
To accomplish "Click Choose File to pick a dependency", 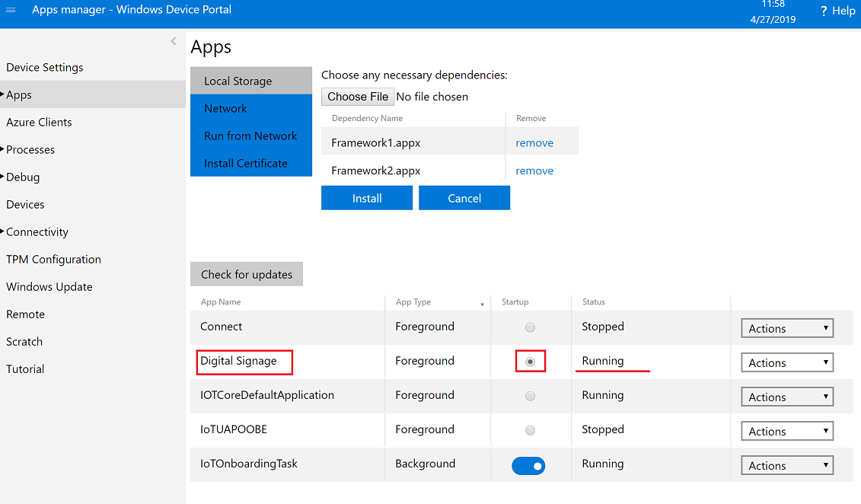I will (x=358, y=97).
